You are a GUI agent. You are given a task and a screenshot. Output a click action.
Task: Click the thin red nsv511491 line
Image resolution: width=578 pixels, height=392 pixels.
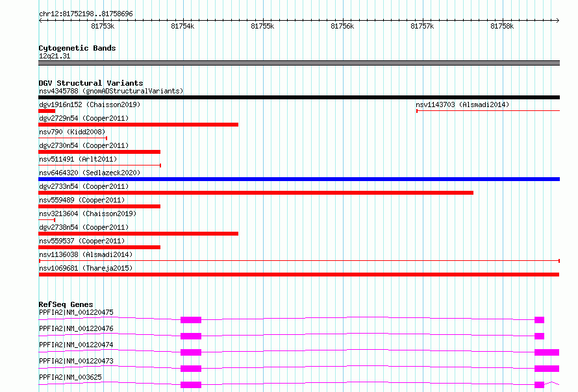point(99,165)
